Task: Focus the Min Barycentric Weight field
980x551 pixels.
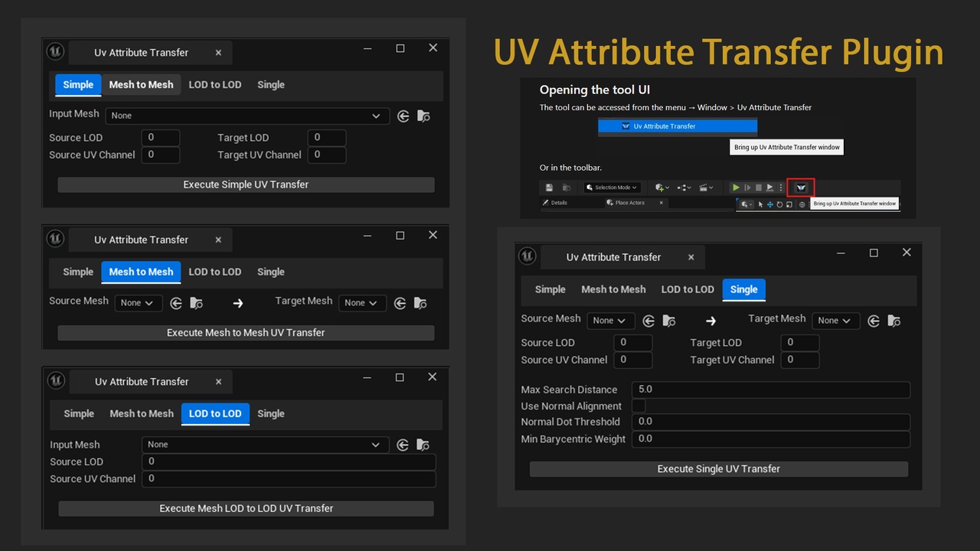Action: click(x=771, y=439)
